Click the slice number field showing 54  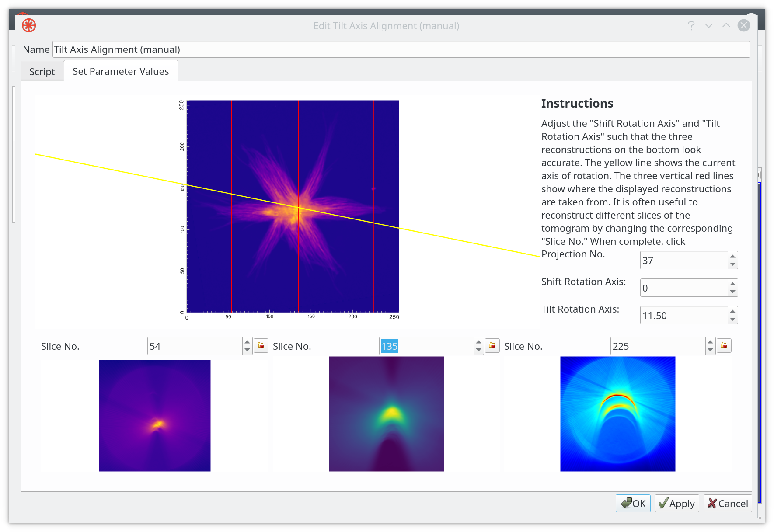[x=195, y=346]
